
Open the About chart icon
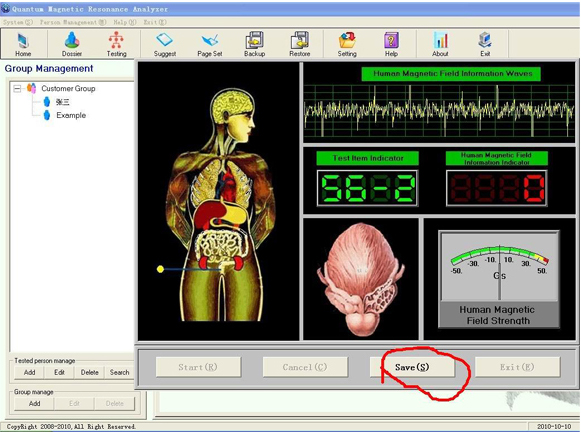[x=440, y=44]
